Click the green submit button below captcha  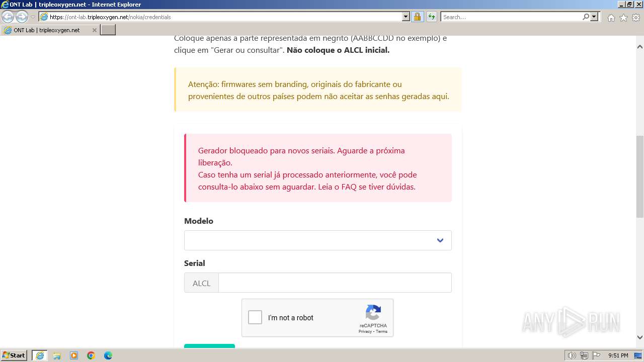point(209,346)
